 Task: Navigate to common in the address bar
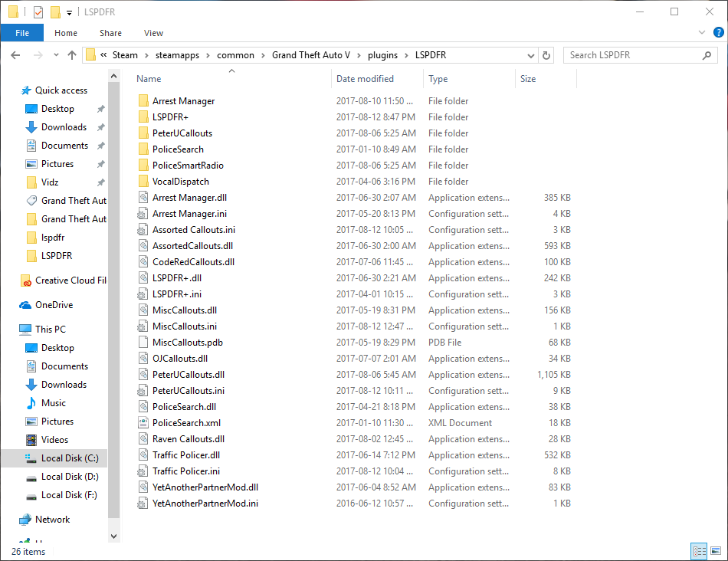(235, 55)
